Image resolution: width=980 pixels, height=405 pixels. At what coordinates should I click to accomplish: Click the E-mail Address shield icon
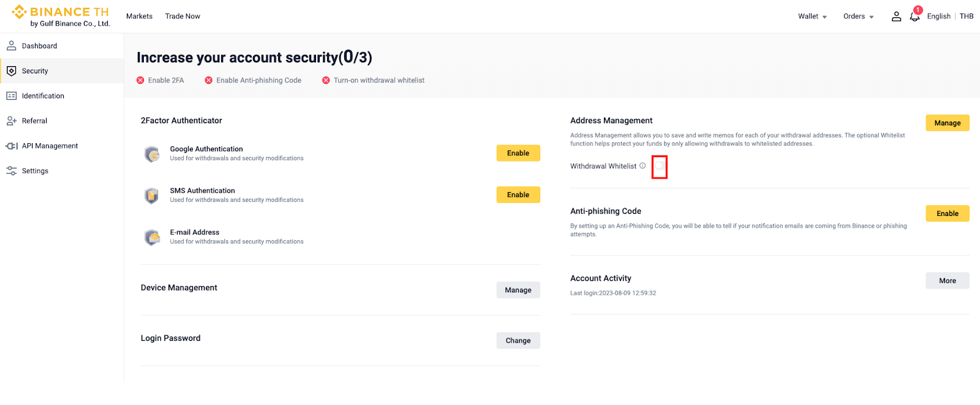(x=152, y=237)
